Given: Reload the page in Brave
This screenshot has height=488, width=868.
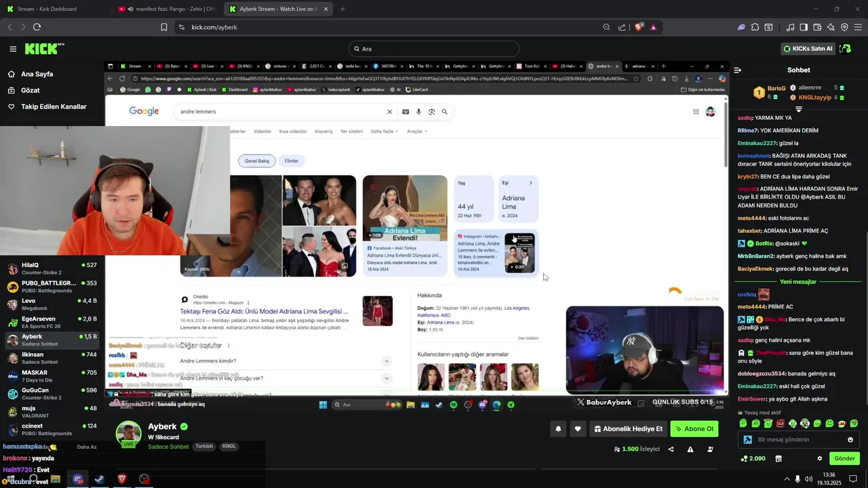Looking at the screenshot, I should [x=37, y=27].
